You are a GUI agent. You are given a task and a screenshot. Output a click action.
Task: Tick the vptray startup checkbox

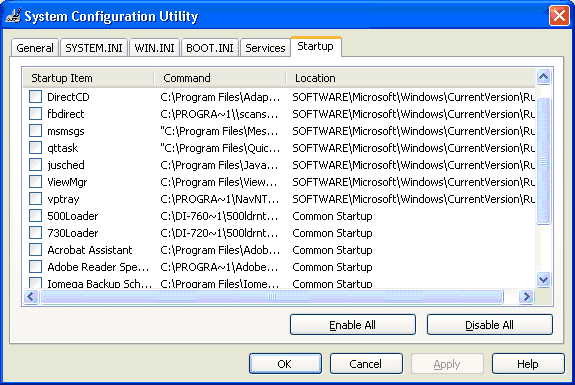36,199
